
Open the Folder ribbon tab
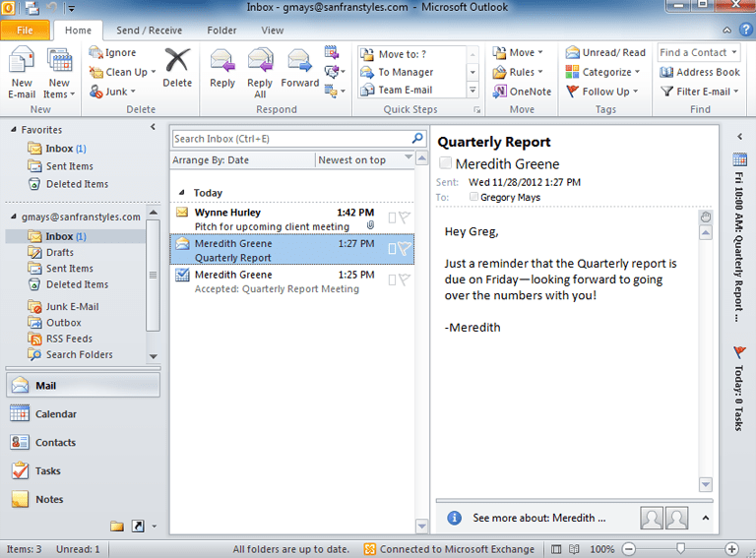point(221,31)
